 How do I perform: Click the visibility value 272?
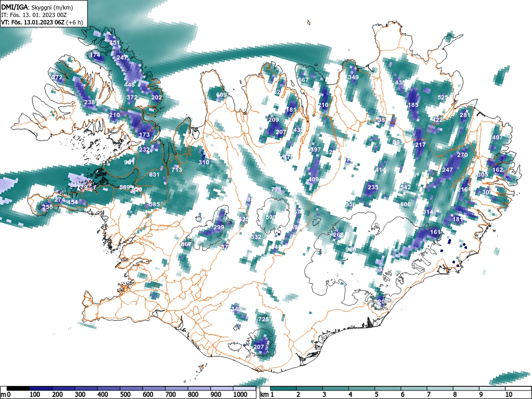tap(57, 77)
